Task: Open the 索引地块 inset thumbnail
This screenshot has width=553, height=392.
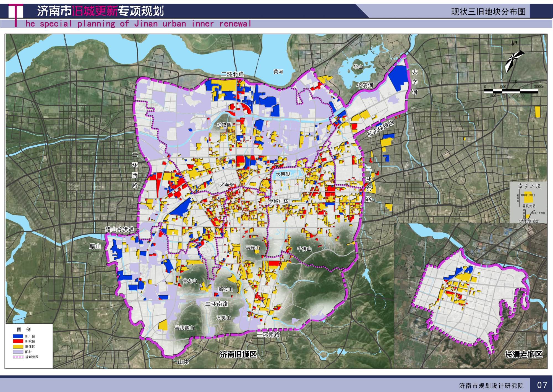Action: (x=528, y=203)
